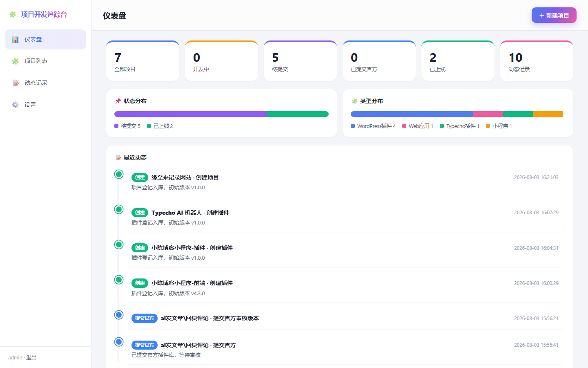This screenshot has width=588, height=368.
Task: Click the 设置 gear icon in sidebar
Action: [15, 105]
